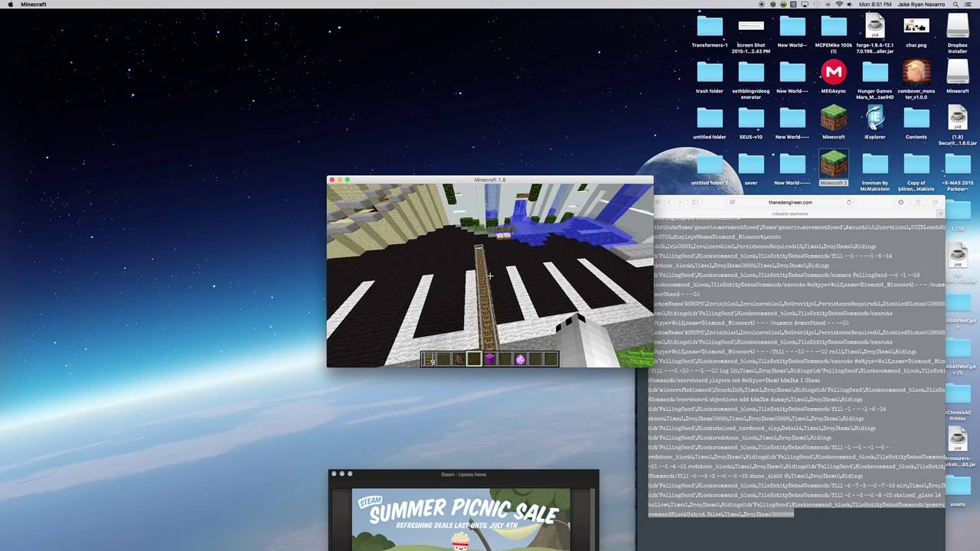Open the Apple menu

click(x=10, y=5)
